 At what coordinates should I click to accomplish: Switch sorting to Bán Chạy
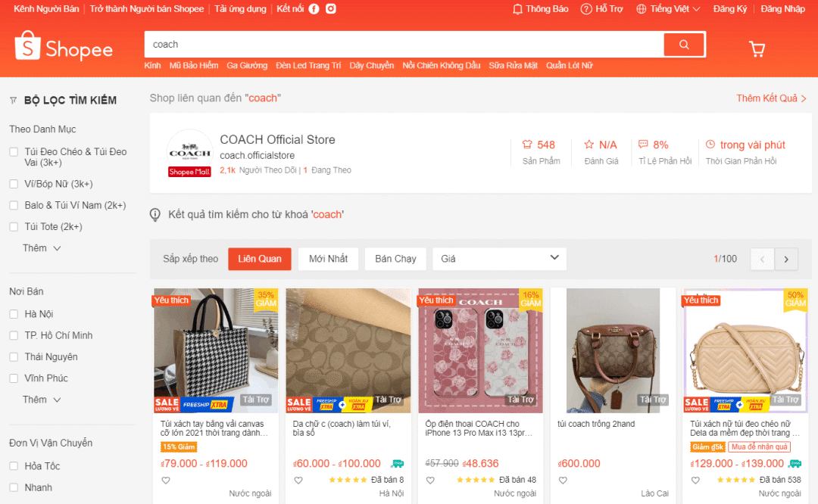[395, 258]
